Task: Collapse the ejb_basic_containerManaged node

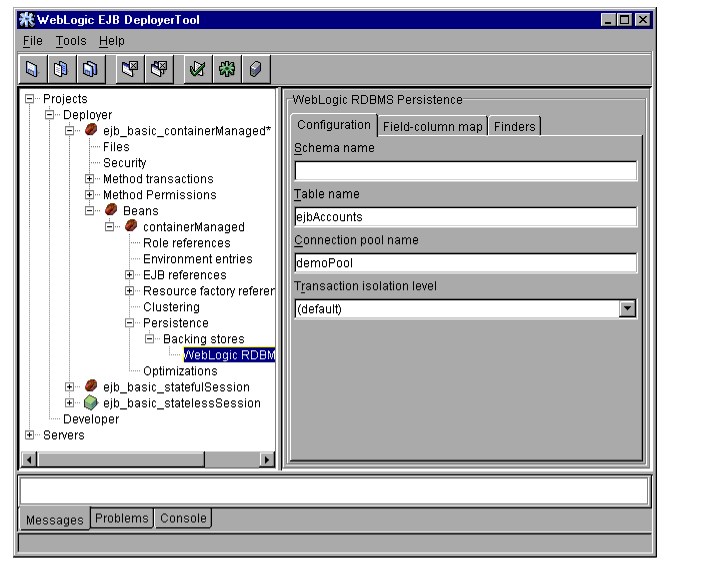Action: [70, 131]
